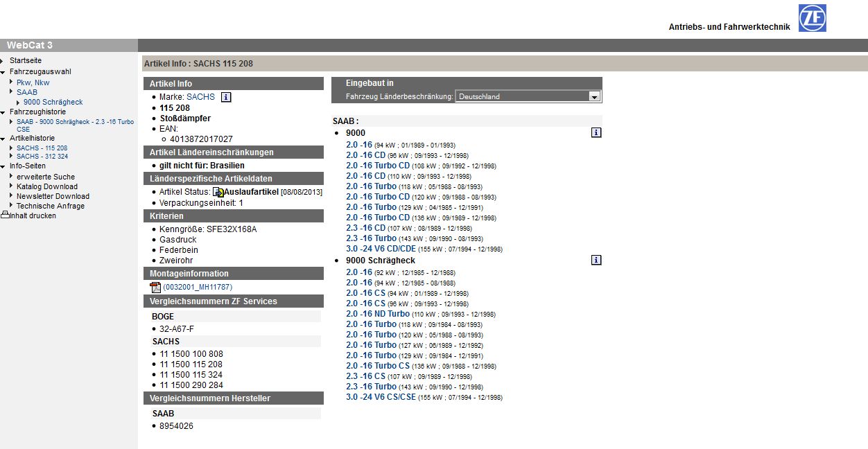Expand the Startseite arrow in sidebar

tap(3, 61)
